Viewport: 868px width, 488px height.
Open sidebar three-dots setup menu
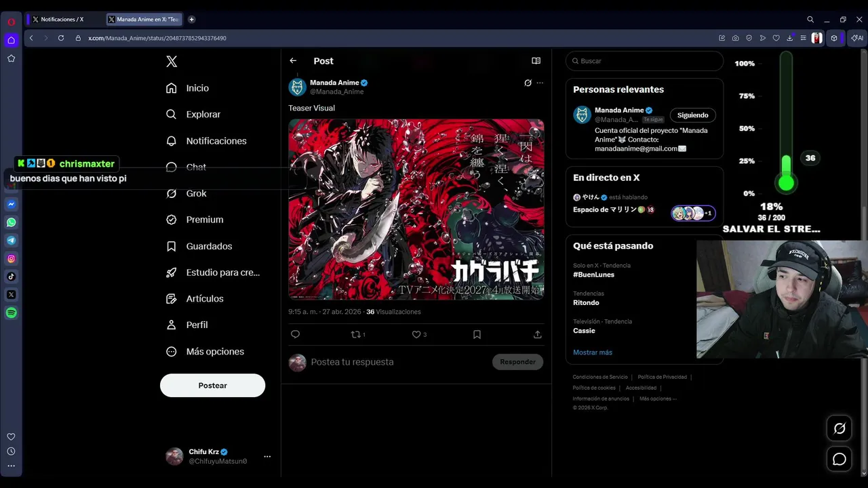click(x=11, y=466)
